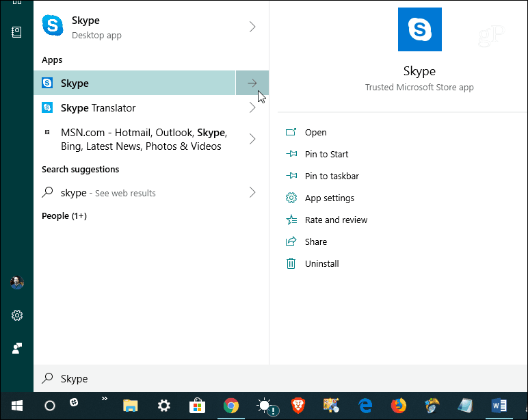Click the sun brightness app on taskbar
Image resolution: width=528 pixels, height=420 pixels.
pos(267,406)
